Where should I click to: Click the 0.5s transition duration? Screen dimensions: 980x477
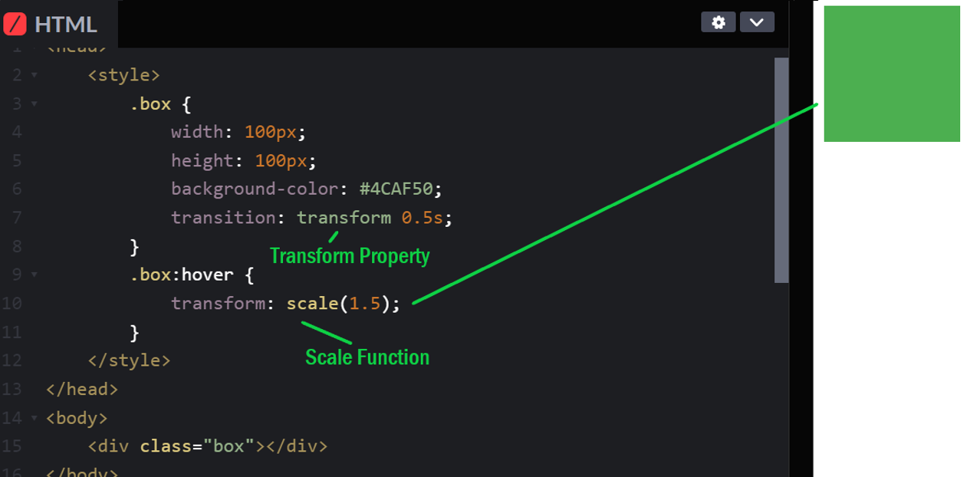[x=422, y=218]
